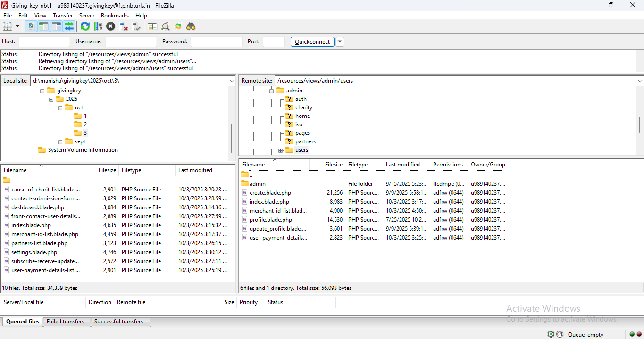Toggle transfer queue display
This screenshot has height=339, width=644.
pos(69,26)
